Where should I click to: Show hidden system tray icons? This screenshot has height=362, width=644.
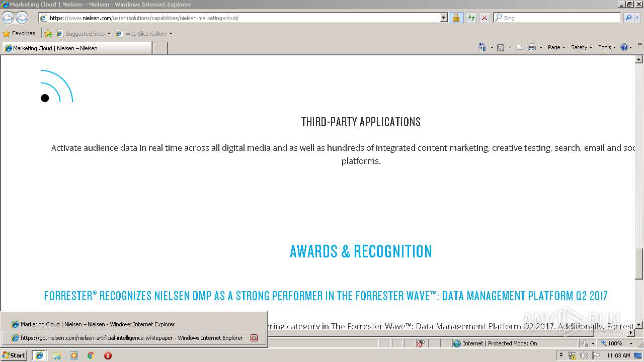(561, 355)
